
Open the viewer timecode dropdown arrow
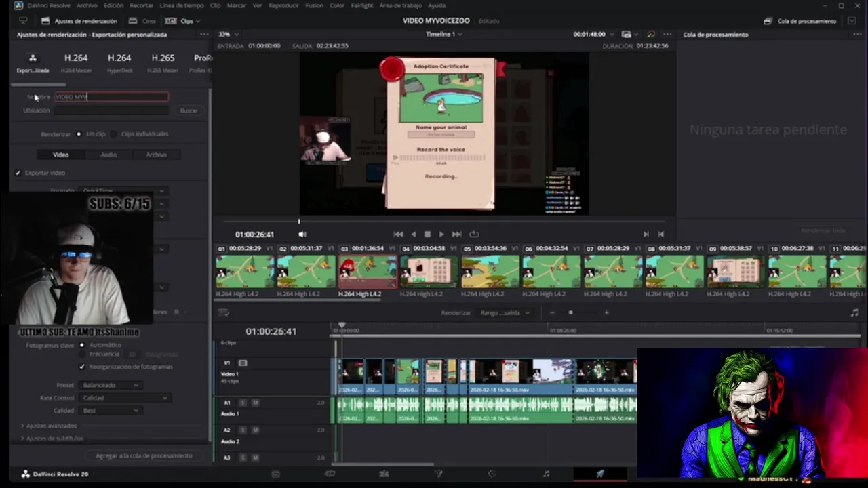pyautogui.click(x=610, y=35)
